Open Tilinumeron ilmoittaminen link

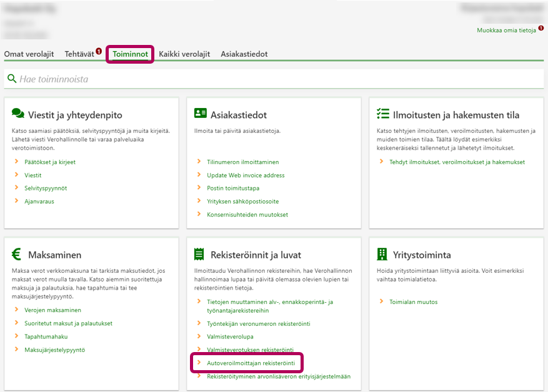242,162
